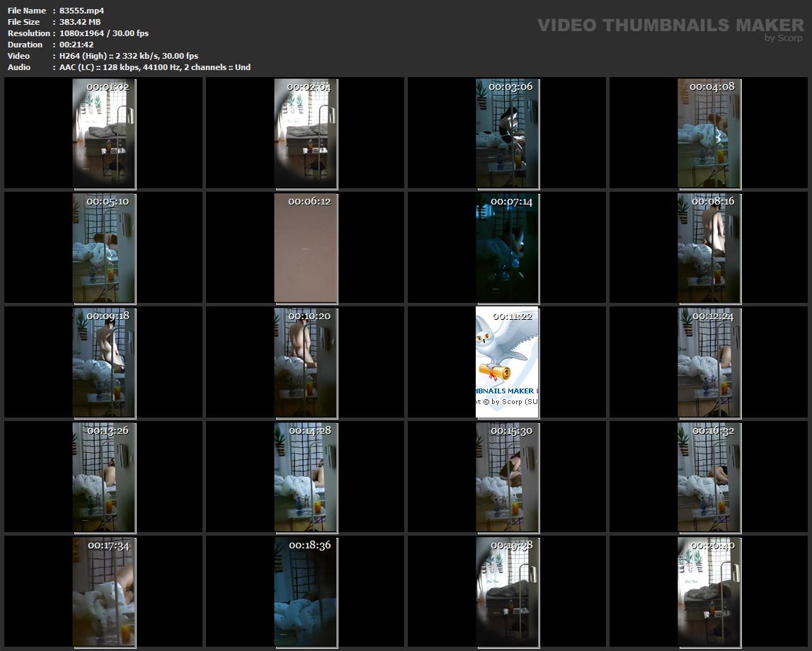Screen dimensions: 812x651
Task: Click the 00:14:28 timestamp label
Action: (309, 430)
